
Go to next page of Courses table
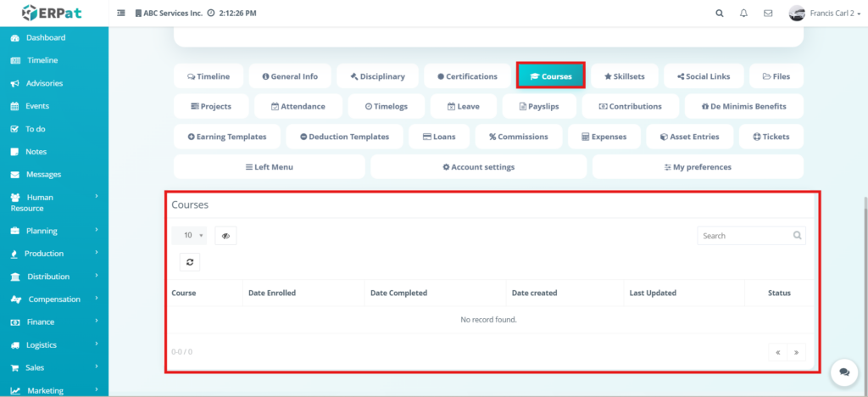click(x=798, y=352)
